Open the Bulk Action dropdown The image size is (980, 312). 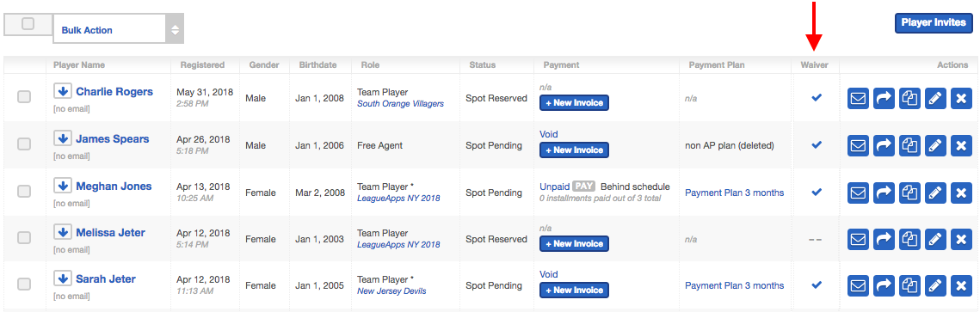(119, 29)
